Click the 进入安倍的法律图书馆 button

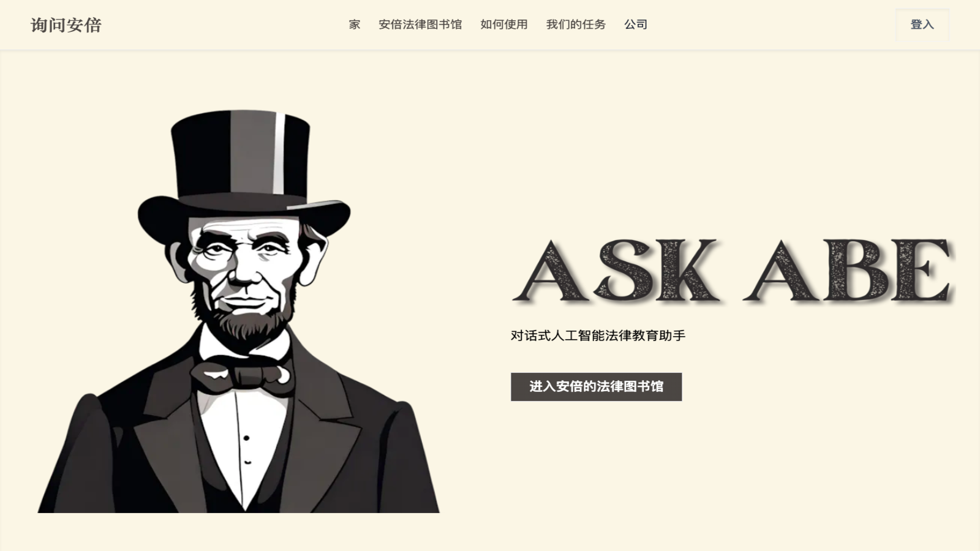pos(596,387)
